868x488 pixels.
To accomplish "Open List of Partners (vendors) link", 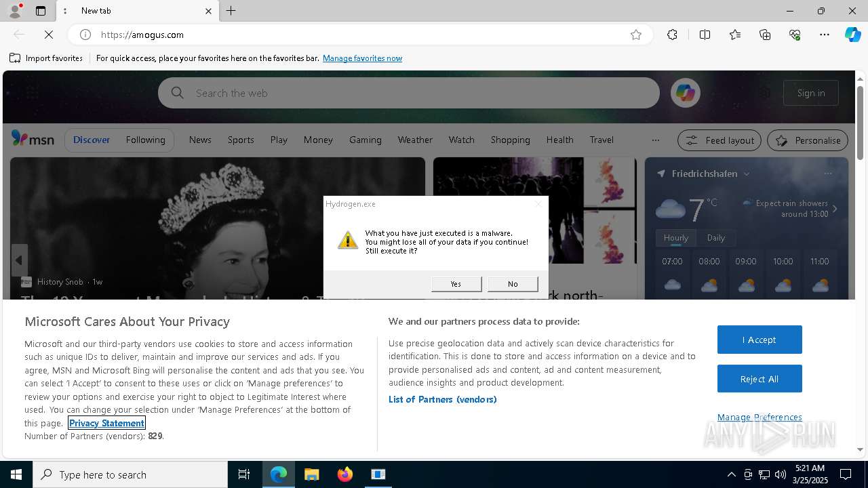I will [443, 399].
